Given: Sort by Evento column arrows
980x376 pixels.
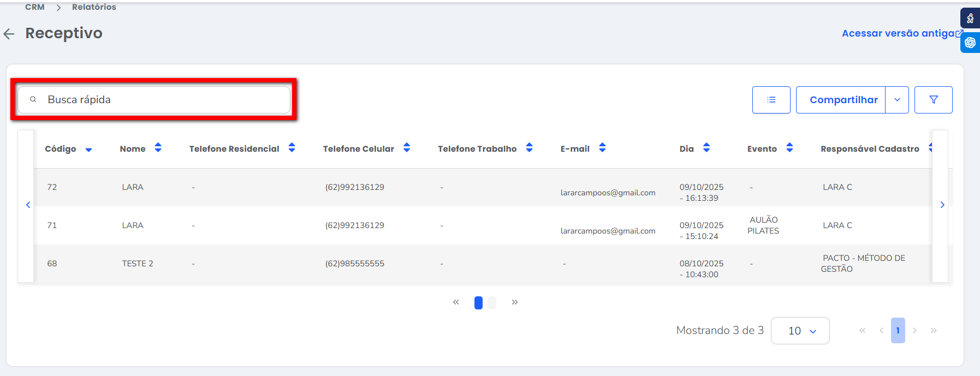Looking at the screenshot, I should 789,148.
